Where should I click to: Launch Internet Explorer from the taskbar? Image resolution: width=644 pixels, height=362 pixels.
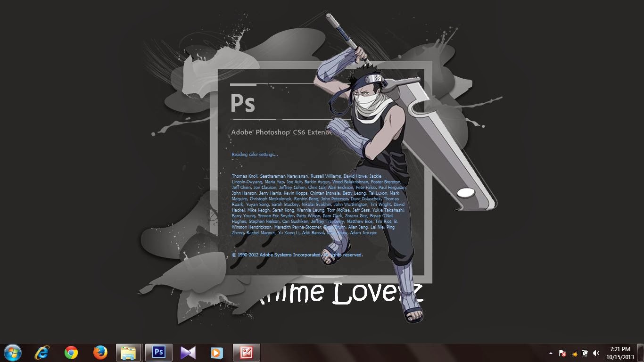[x=42, y=353]
